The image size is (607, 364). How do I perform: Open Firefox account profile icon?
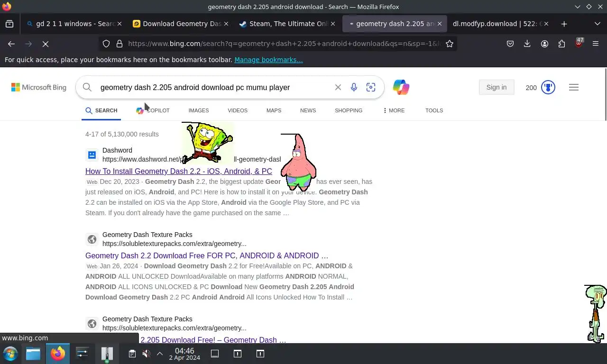click(544, 44)
